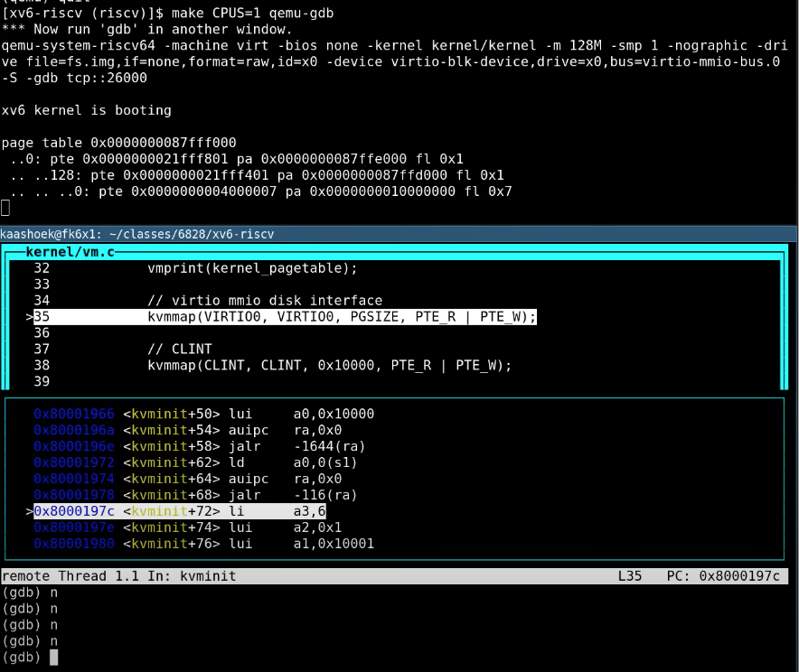The height and width of the screenshot is (672, 799).
Task: Click the cursor block in the qemu terminal pane
Action: point(5,209)
